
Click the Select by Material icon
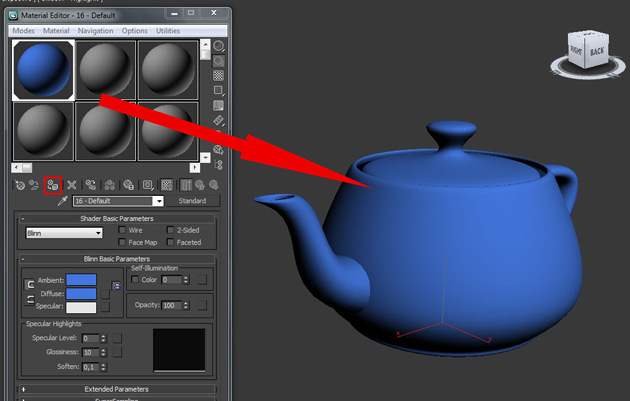[218, 150]
